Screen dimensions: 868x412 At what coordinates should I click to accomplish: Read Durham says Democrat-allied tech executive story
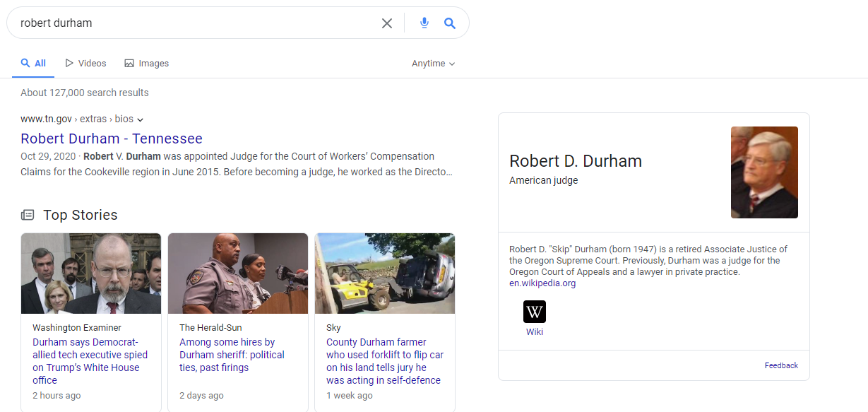point(90,361)
